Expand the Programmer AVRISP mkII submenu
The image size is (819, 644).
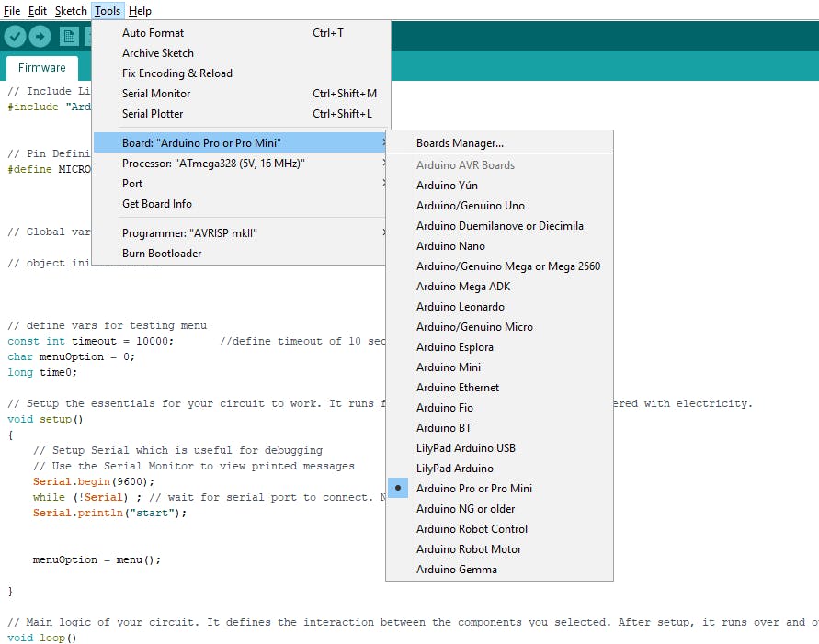(x=189, y=233)
